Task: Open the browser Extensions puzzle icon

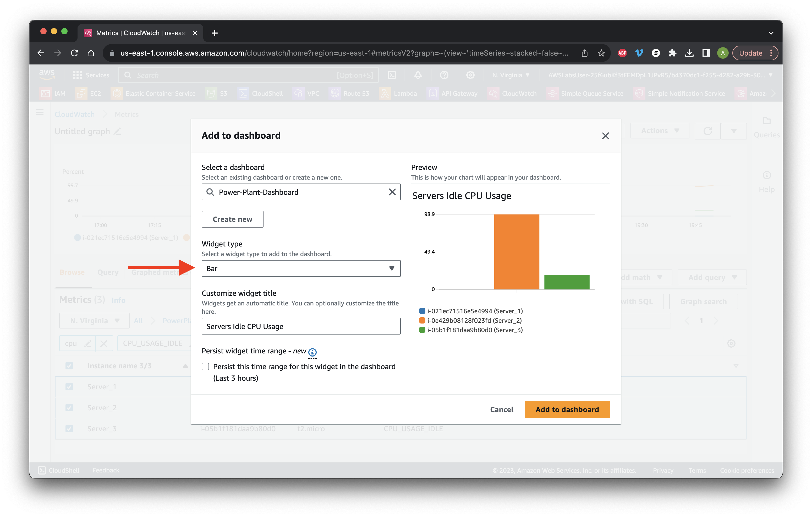Action: click(672, 53)
